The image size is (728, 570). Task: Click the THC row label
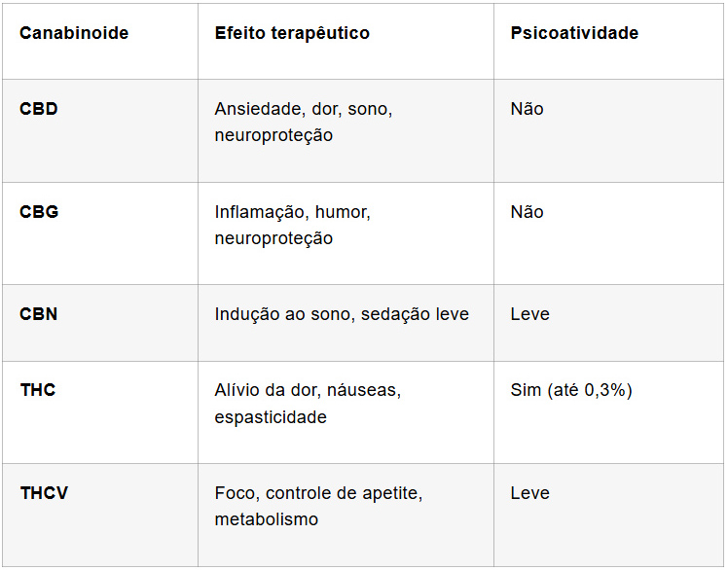pyautogui.click(x=38, y=390)
